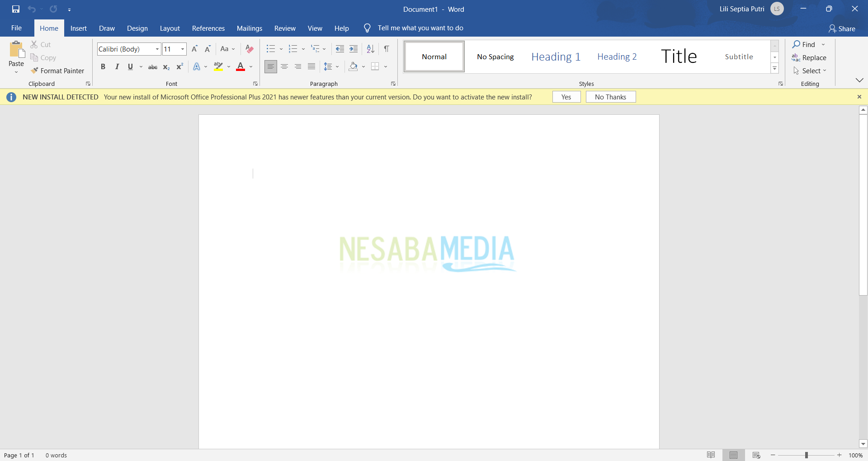The height and width of the screenshot is (461, 868).
Task: Open the Bullets library dropdown arrow
Action: coord(281,49)
